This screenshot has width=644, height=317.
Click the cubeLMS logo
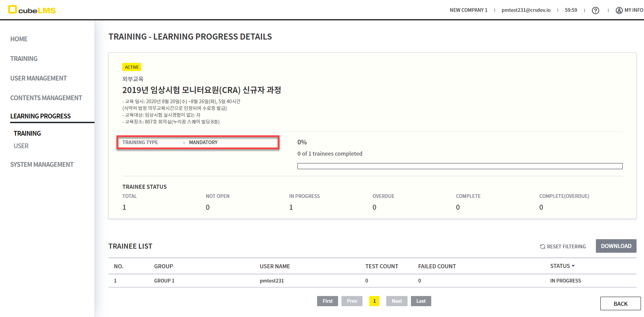pyautogui.click(x=32, y=10)
